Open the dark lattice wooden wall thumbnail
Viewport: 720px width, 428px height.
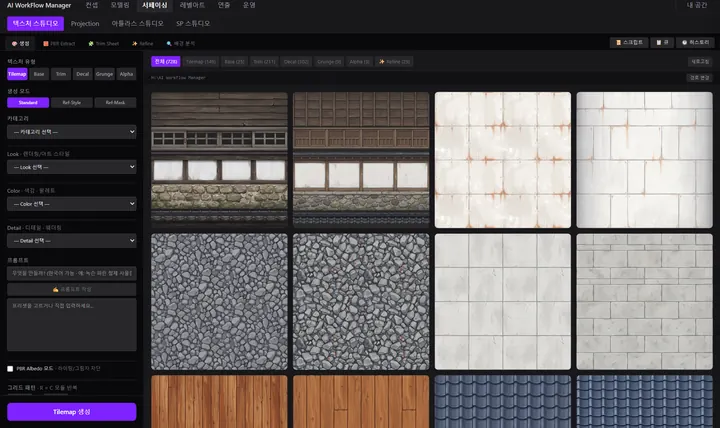click(361, 160)
